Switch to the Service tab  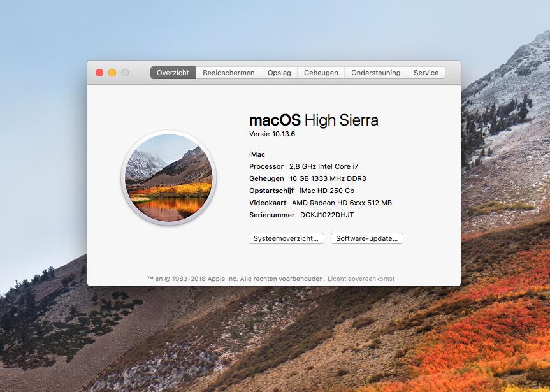[426, 73]
